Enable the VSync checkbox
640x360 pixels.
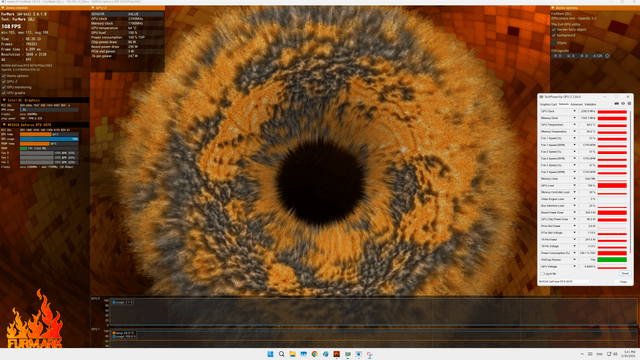click(x=554, y=43)
